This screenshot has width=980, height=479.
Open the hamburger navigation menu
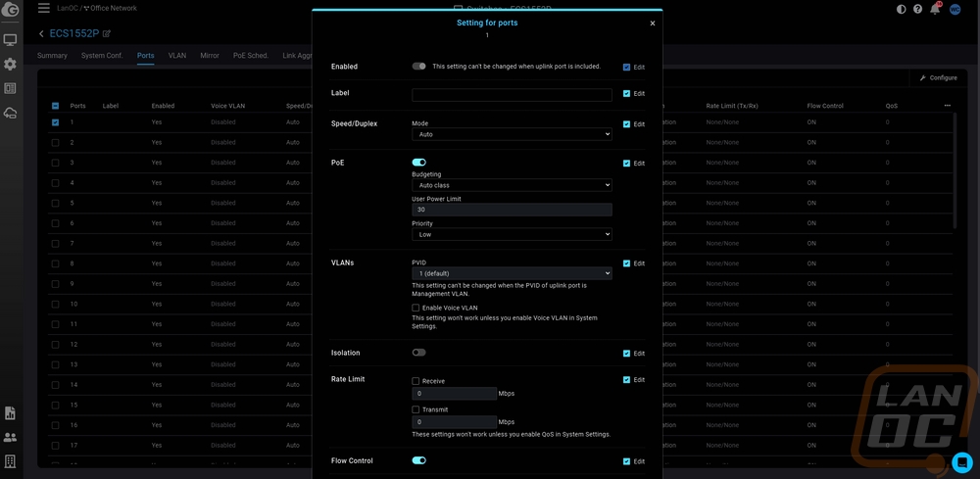[x=43, y=8]
